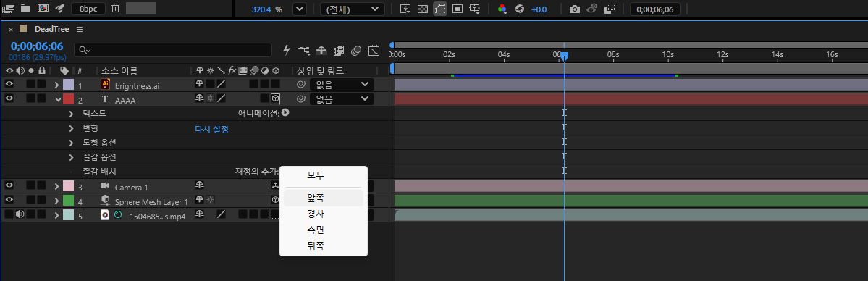This screenshot has height=281, width=868.
Task: Toggle 3D cube switch on AAAA layer
Action: pos(275,99)
